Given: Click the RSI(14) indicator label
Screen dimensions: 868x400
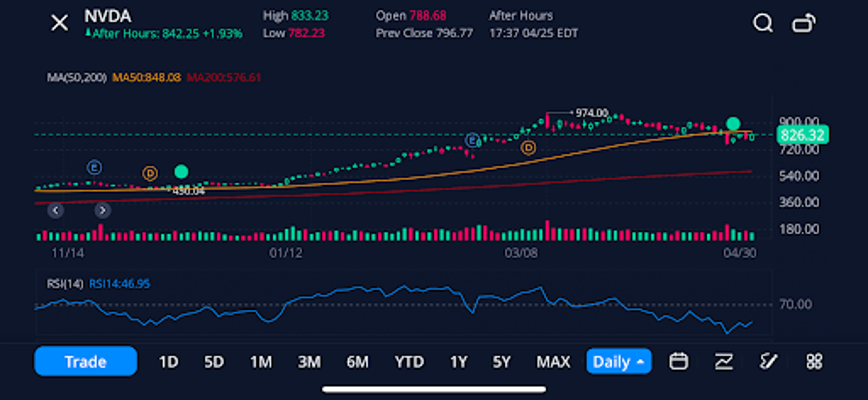Looking at the screenshot, I should [65, 284].
